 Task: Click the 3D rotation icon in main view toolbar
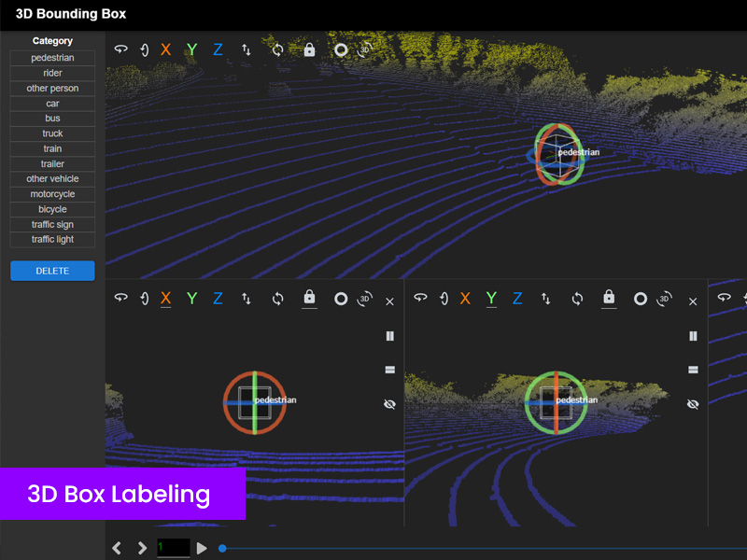point(366,49)
